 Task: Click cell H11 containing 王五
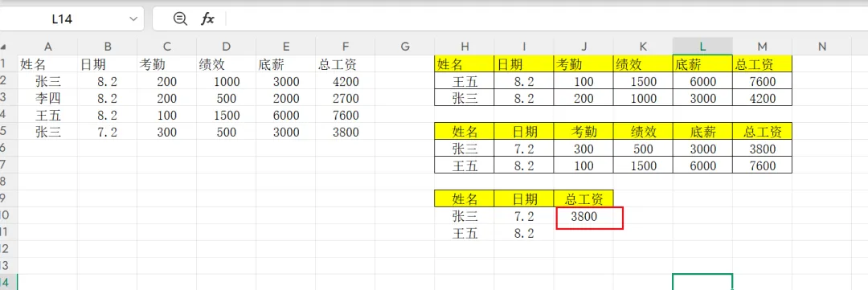465,233
